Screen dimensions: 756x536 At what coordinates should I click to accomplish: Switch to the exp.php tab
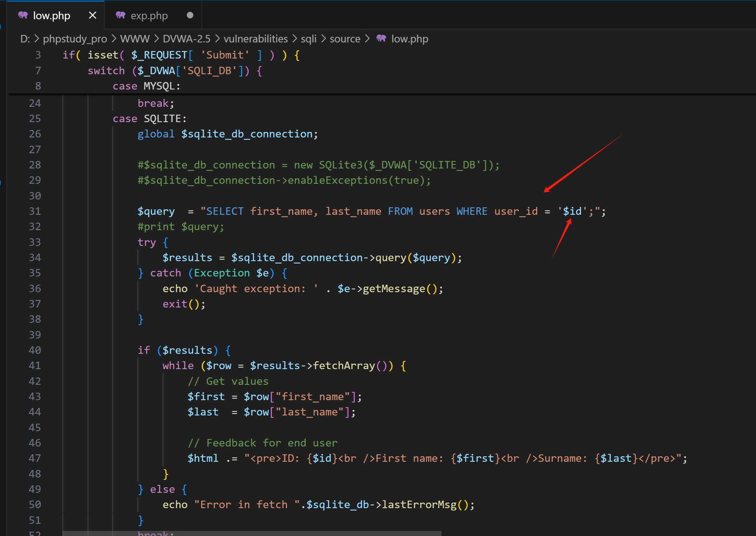pos(149,16)
